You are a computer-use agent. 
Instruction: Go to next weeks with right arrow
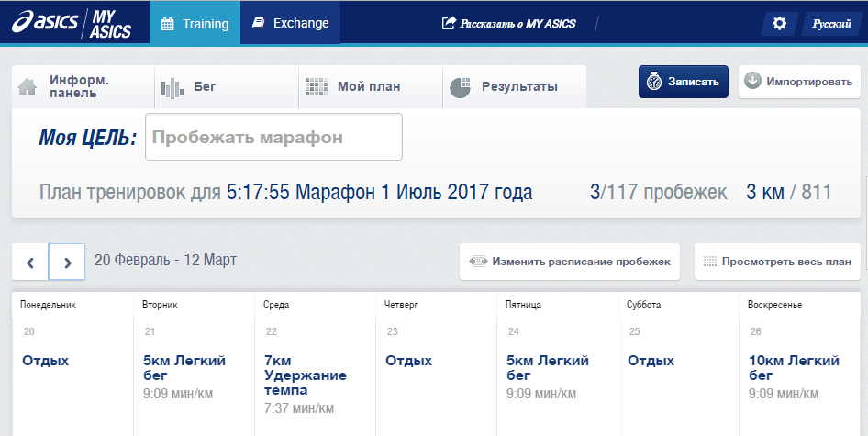click(x=67, y=262)
